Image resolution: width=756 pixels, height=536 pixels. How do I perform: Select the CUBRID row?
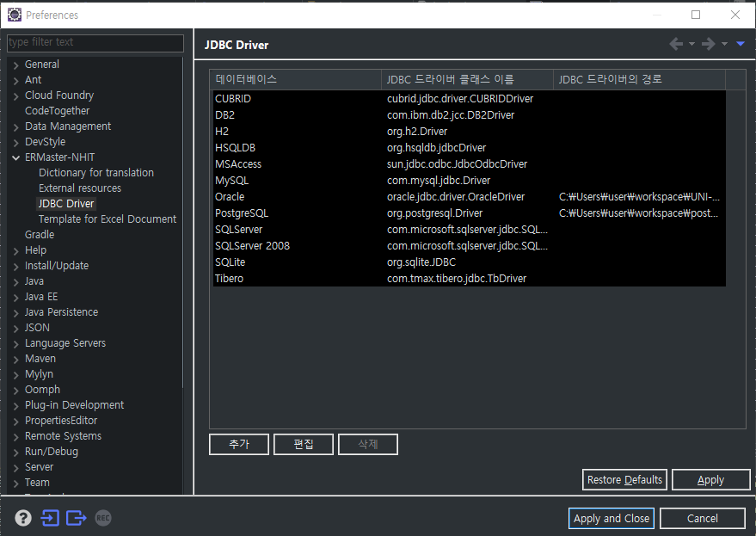(x=469, y=98)
